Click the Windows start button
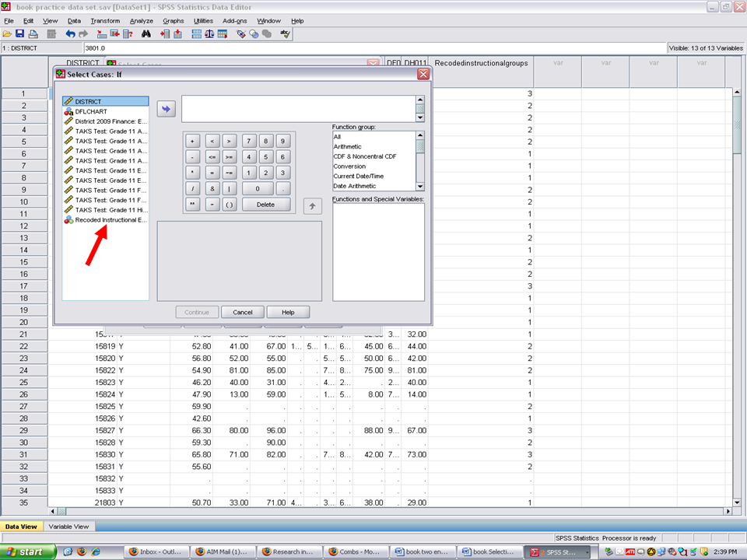This screenshot has width=747, height=560. pyautogui.click(x=28, y=551)
